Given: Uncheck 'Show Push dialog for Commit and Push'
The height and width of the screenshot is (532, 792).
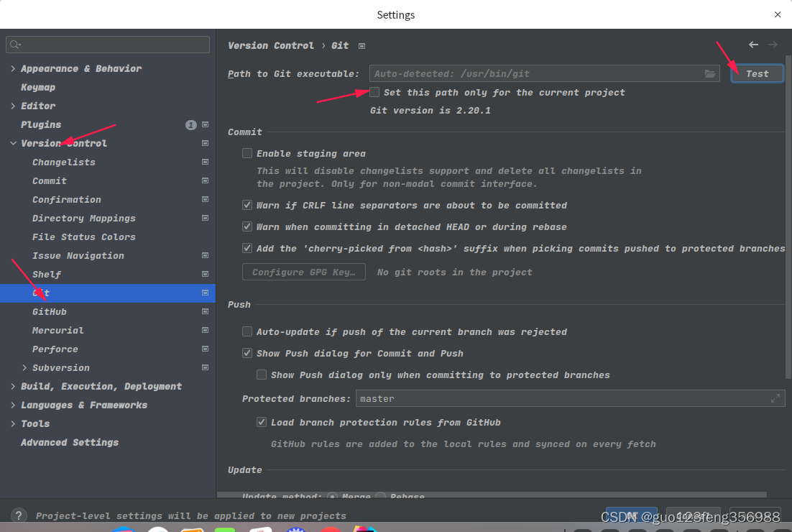Looking at the screenshot, I should point(247,353).
